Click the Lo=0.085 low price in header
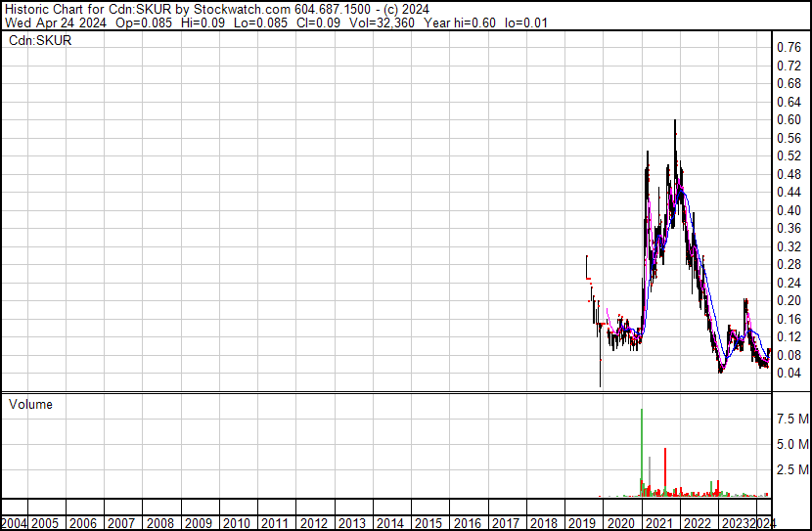The image size is (812, 531). 260,22
